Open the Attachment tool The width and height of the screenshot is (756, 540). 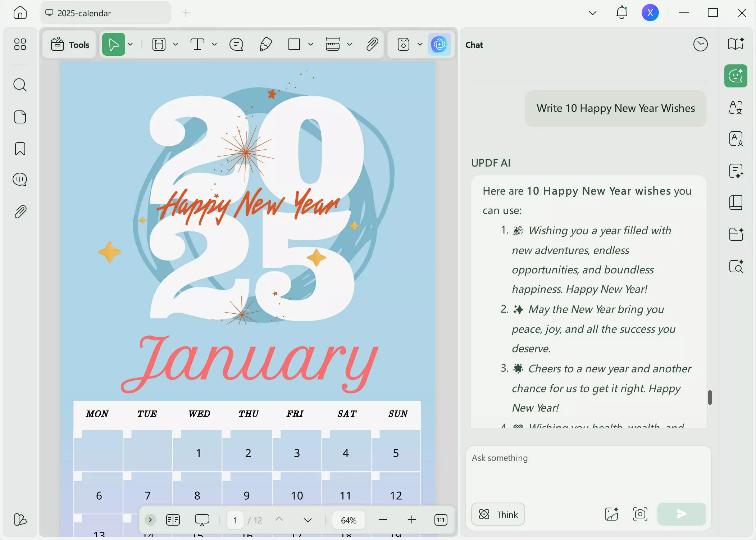point(373,44)
